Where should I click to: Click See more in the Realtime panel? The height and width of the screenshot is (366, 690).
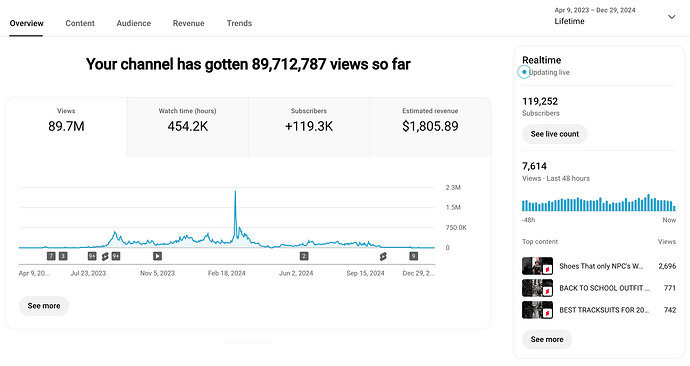(547, 339)
